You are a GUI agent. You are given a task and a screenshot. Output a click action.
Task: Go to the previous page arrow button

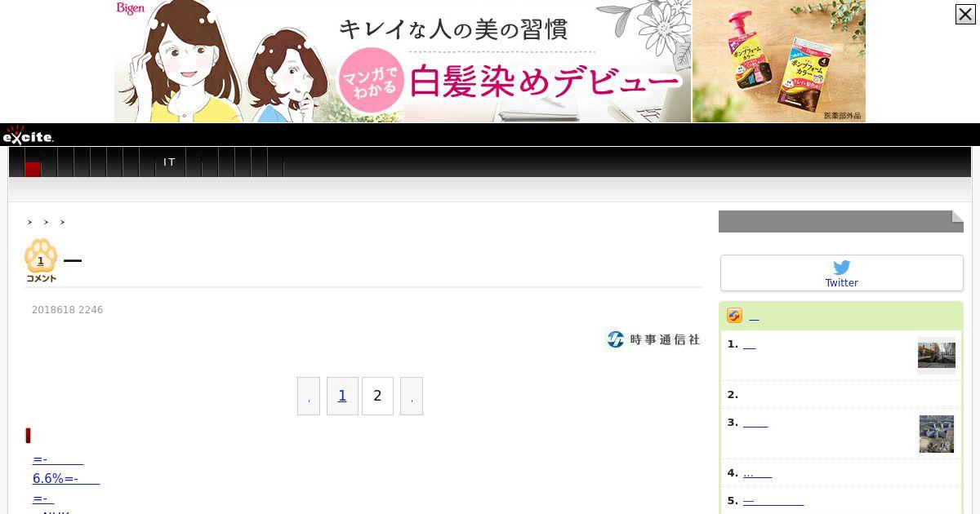tap(309, 396)
